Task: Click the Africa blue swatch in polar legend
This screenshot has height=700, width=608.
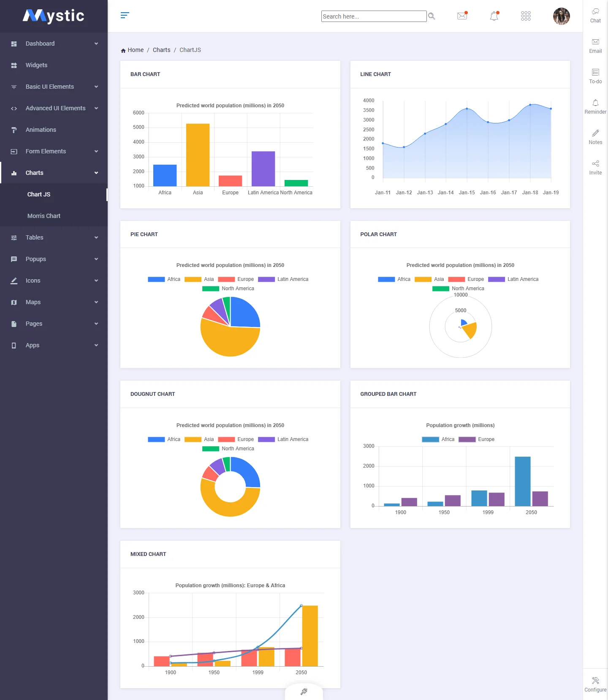Action: pyautogui.click(x=386, y=279)
